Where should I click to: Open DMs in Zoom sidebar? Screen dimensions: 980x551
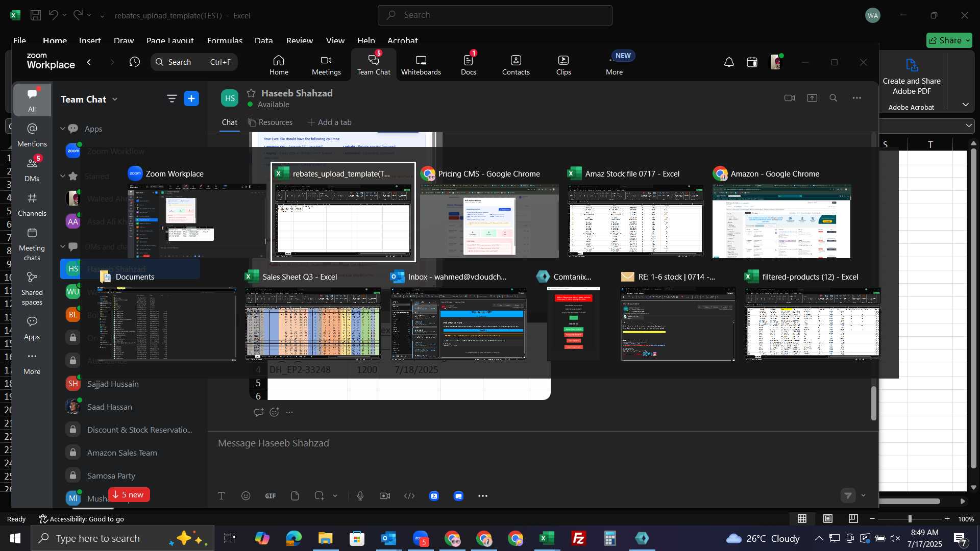[32, 169]
